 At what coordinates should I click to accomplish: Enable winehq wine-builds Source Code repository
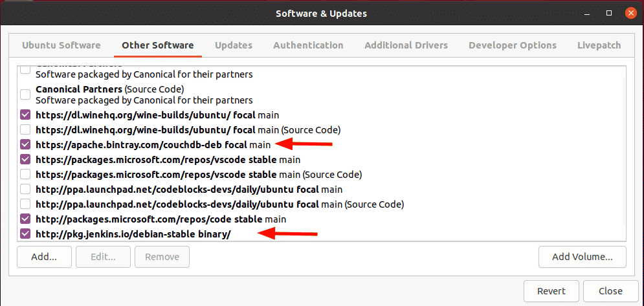(25, 130)
